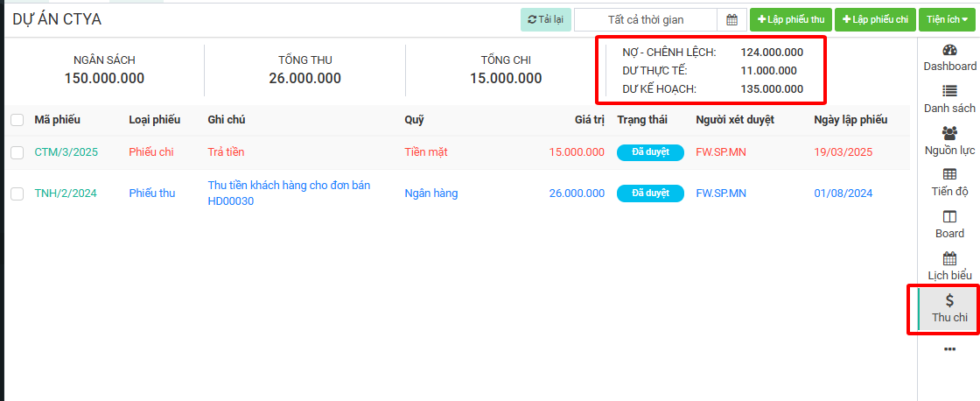Check the TNH/2/2024 row checkbox

point(17,193)
